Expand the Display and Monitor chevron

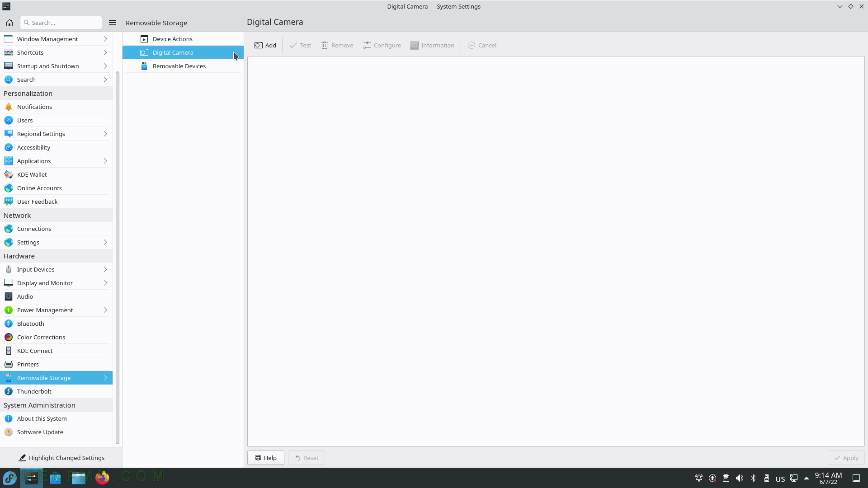(105, 283)
